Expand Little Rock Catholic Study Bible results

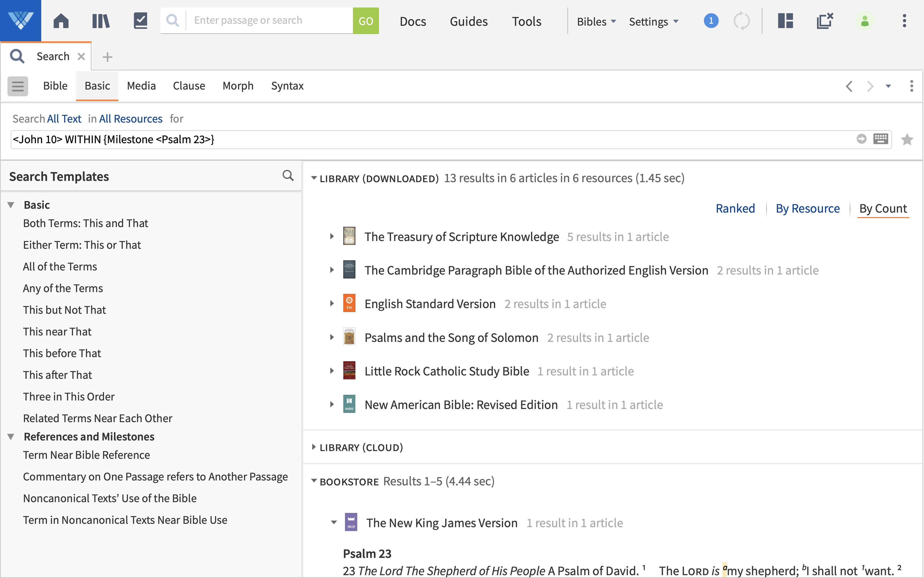pos(332,371)
